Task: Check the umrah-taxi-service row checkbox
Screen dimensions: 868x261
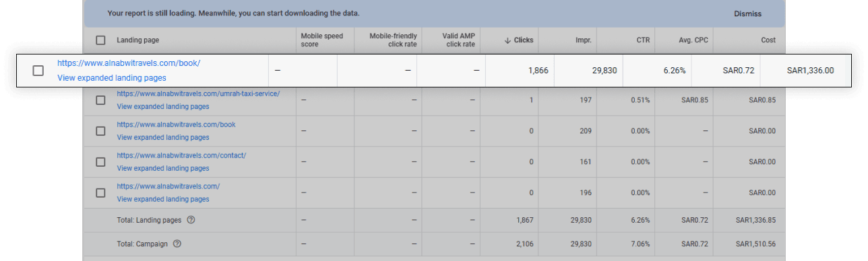Action: pyautogui.click(x=100, y=100)
